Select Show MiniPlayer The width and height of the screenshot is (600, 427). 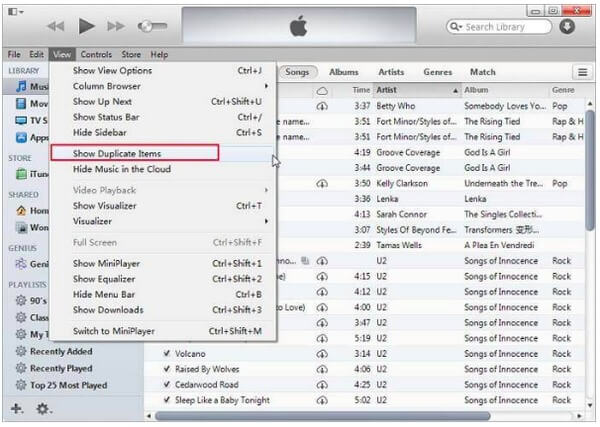pos(163,264)
